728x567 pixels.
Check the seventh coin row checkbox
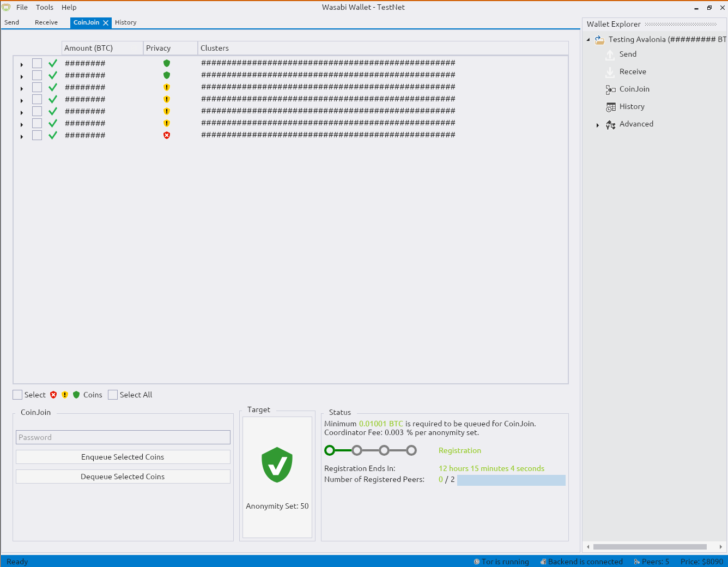point(37,135)
